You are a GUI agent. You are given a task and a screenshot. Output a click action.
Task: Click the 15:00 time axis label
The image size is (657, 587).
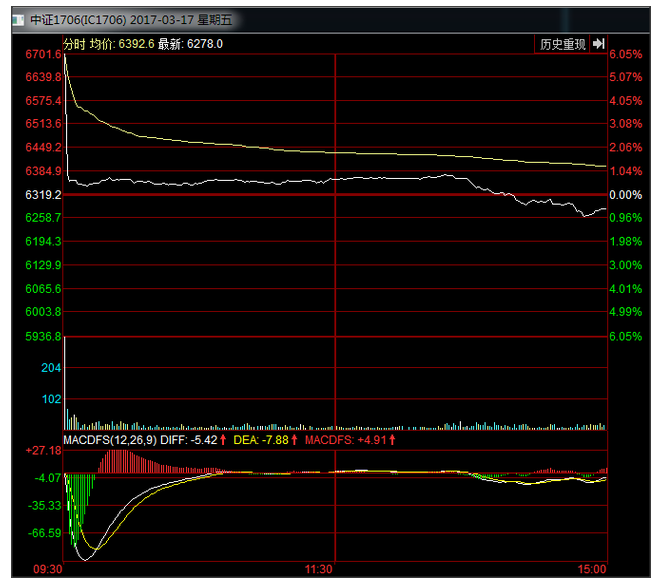tap(592, 569)
